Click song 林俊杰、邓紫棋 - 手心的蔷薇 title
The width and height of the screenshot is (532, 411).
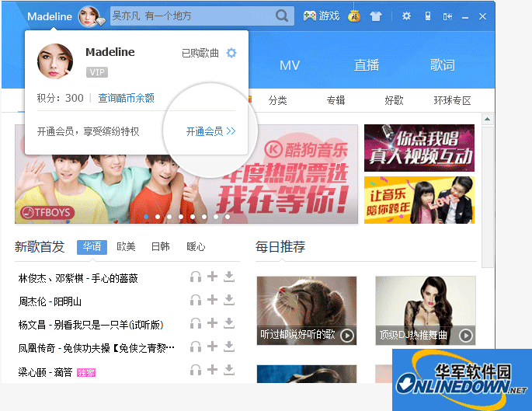[78, 278]
